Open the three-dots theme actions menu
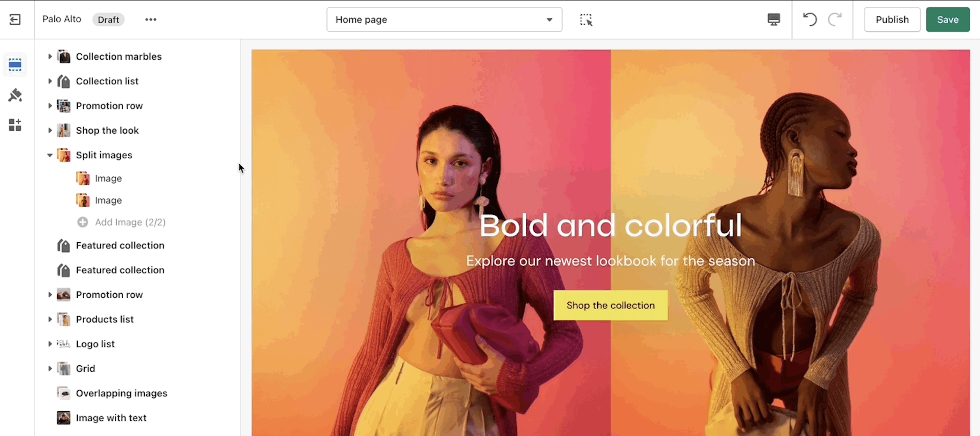 click(150, 19)
